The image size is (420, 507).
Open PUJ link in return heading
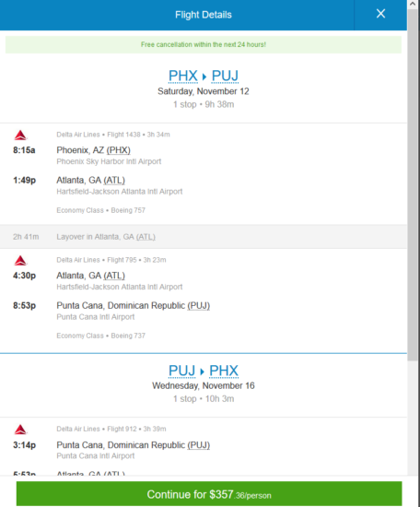tap(181, 371)
